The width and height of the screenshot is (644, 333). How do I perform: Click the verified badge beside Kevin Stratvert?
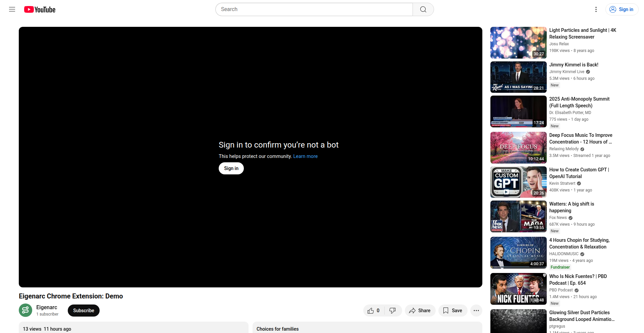point(579,184)
